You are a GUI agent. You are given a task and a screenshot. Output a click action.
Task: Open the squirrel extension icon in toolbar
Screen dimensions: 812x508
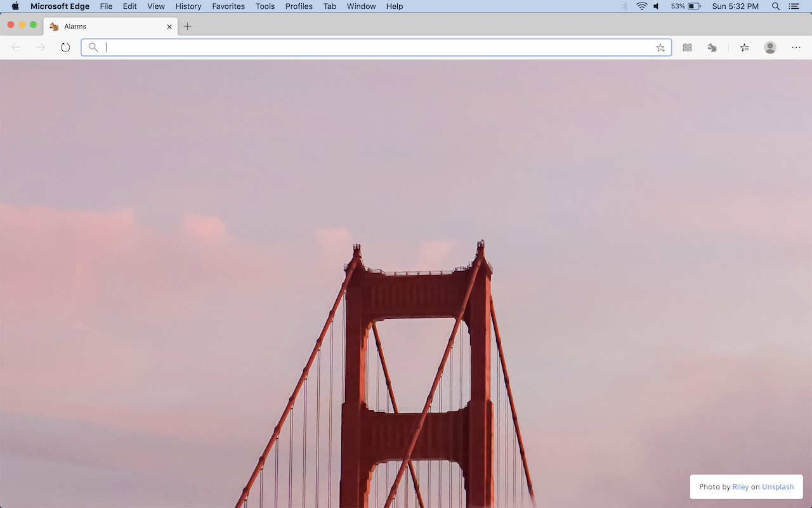[712, 48]
